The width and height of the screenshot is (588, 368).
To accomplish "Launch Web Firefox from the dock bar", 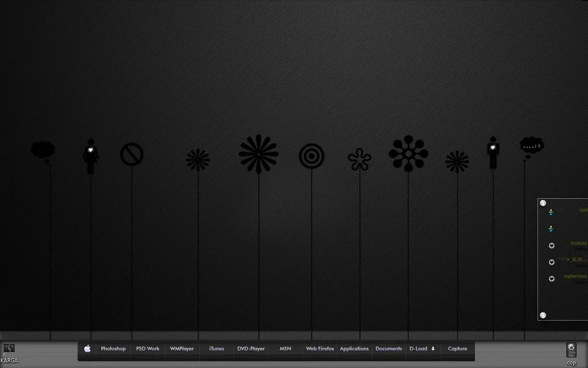I will (320, 348).
